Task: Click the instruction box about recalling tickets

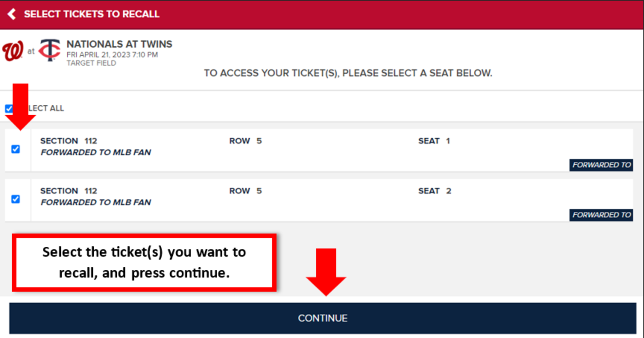Action: [x=144, y=262]
